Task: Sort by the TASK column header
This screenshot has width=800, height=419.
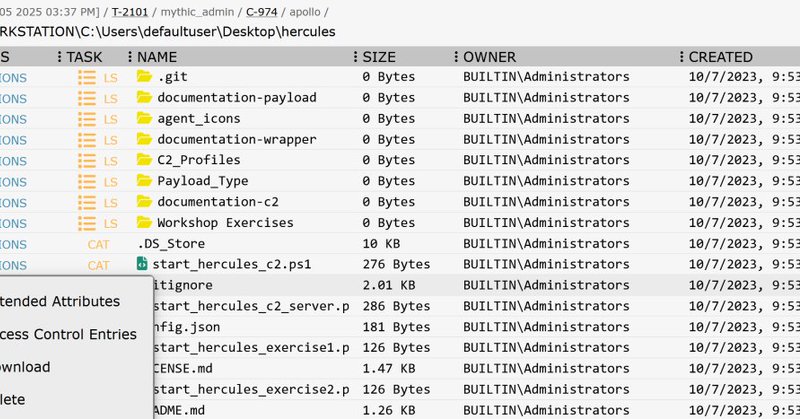Action: click(x=84, y=57)
